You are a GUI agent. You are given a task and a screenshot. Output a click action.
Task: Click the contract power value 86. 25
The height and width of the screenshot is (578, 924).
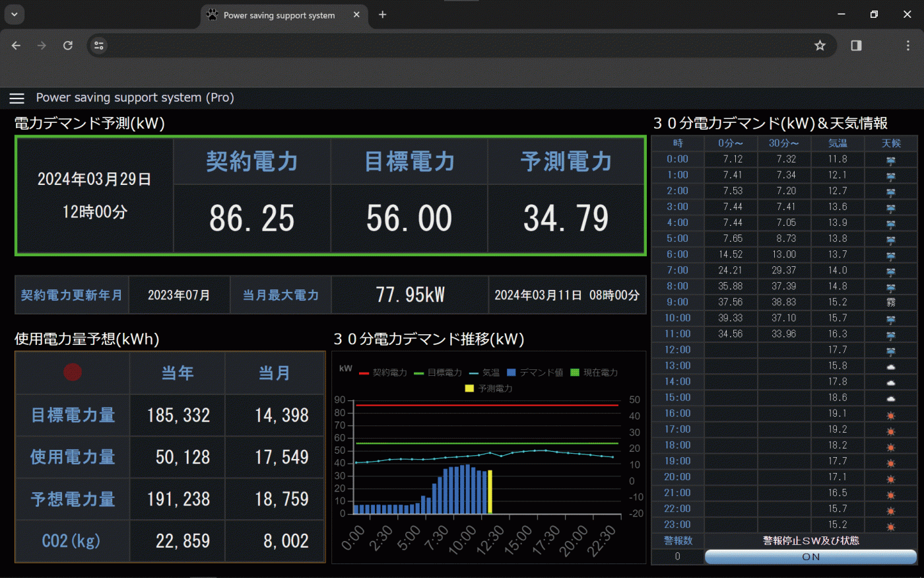pyautogui.click(x=251, y=219)
